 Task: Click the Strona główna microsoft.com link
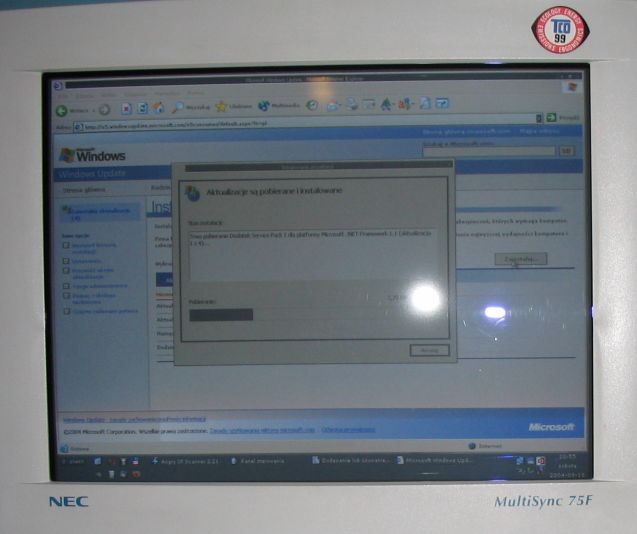coord(466,132)
